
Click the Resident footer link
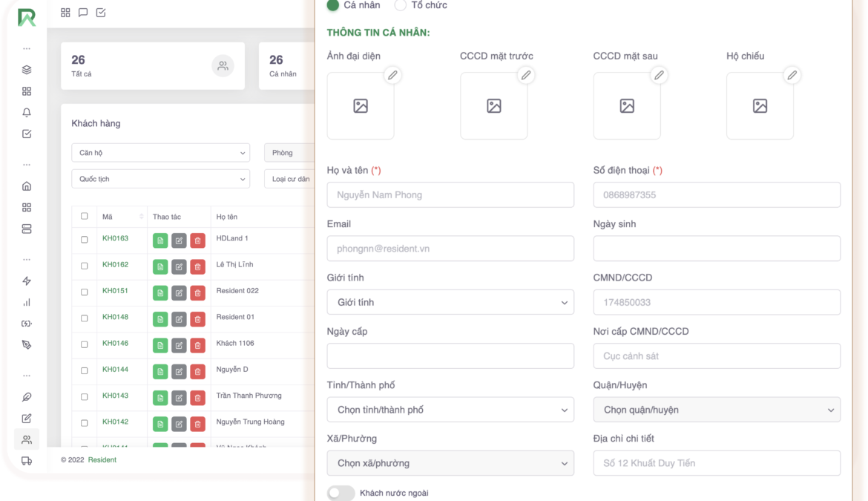coord(102,460)
